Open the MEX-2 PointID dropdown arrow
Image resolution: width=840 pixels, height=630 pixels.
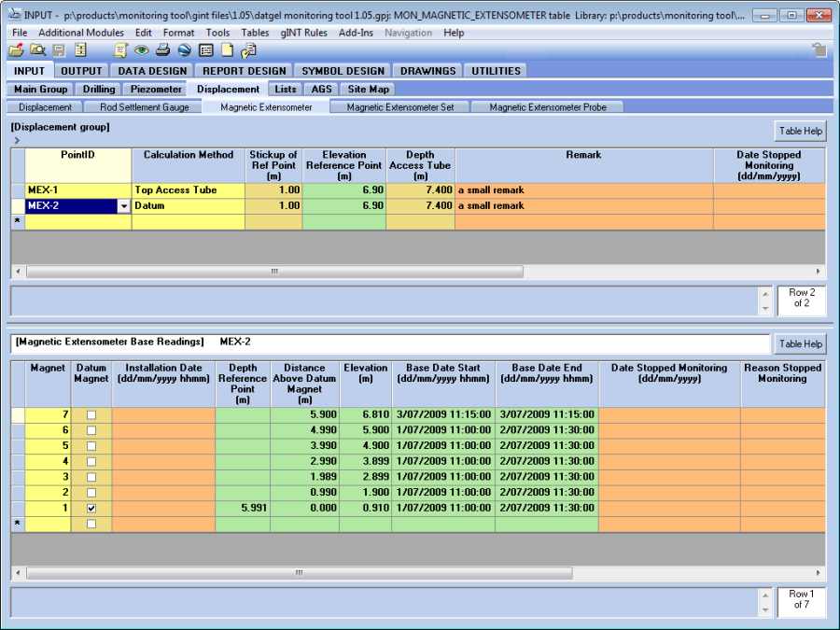click(x=124, y=206)
